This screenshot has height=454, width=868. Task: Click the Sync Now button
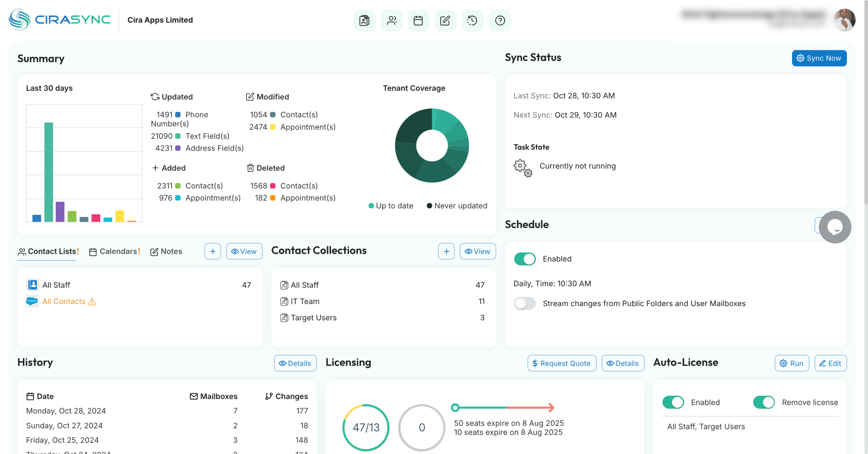click(819, 58)
